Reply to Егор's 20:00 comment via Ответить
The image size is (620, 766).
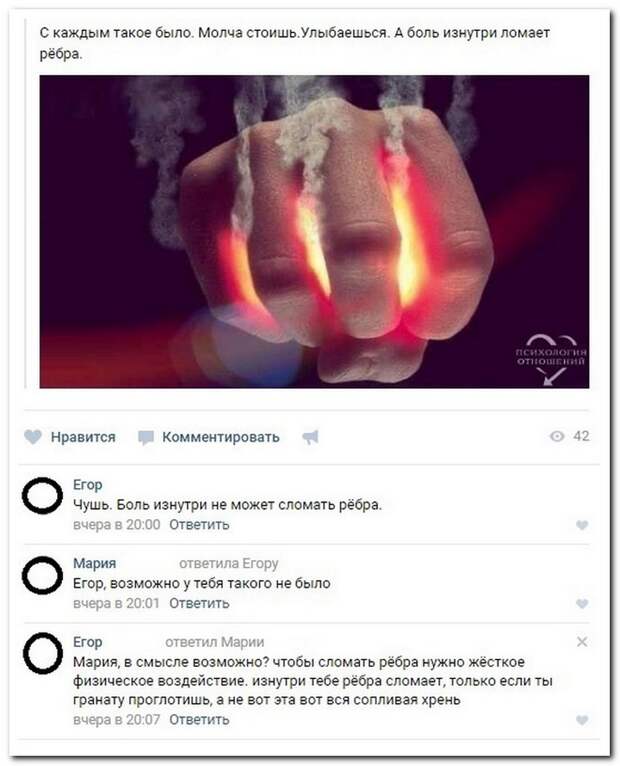199,525
